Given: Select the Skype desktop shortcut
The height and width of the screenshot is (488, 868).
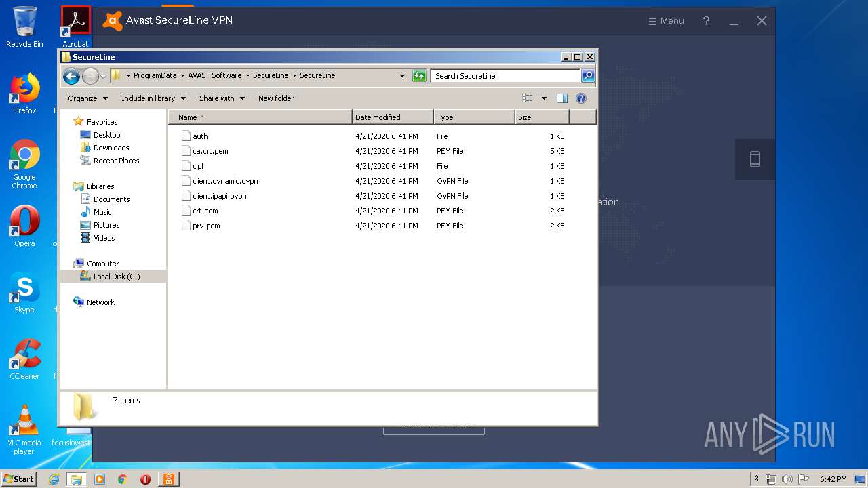Looking at the screenshot, I should [24, 293].
